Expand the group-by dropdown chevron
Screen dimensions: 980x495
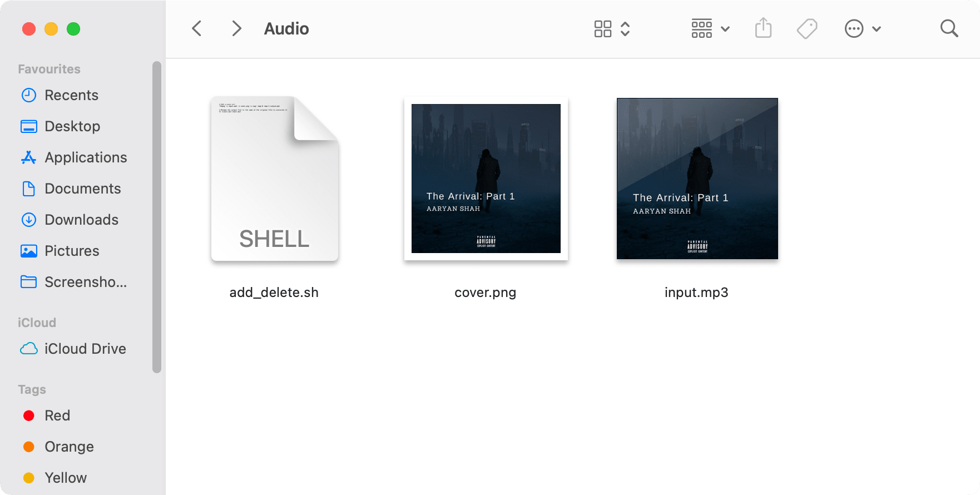(725, 29)
